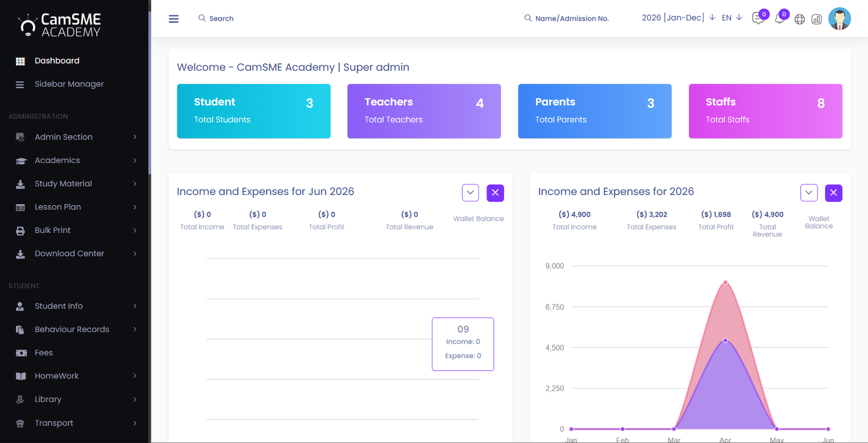Open the Staffs total staffs card

click(x=765, y=111)
